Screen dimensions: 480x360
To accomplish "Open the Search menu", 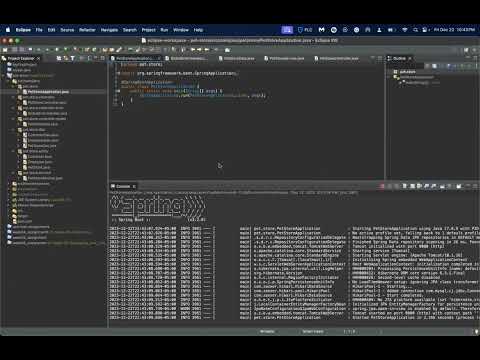I will (130, 30).
